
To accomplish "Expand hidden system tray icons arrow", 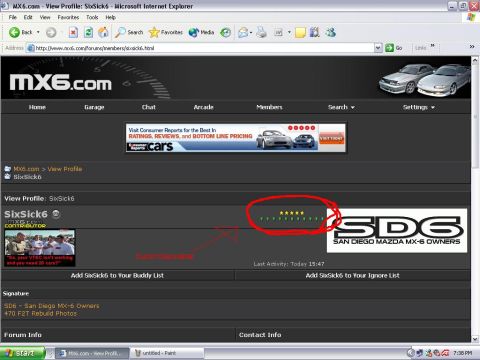I will tap(410, 353).
